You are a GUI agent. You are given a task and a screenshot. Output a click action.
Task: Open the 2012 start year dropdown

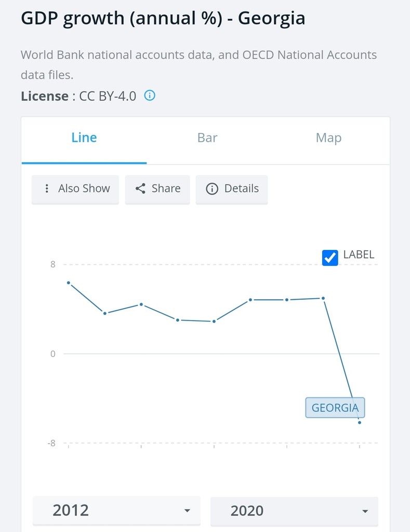(x=116, y=510)
